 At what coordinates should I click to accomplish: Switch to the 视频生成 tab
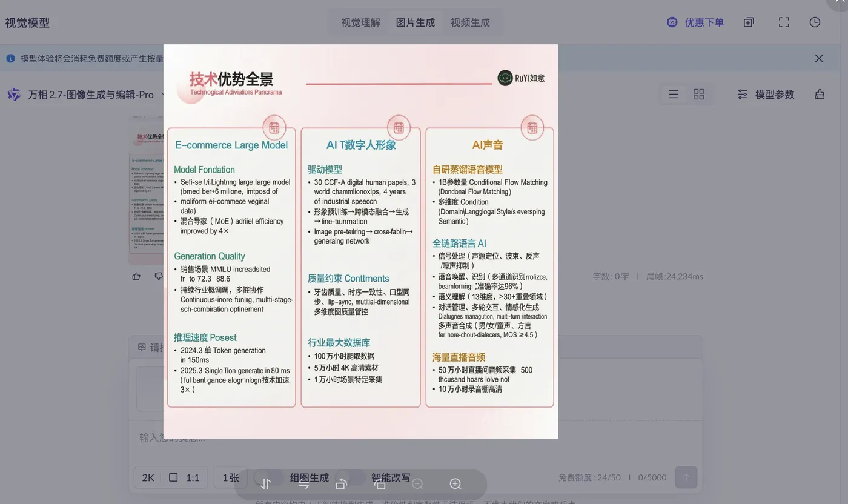point(470,22)
